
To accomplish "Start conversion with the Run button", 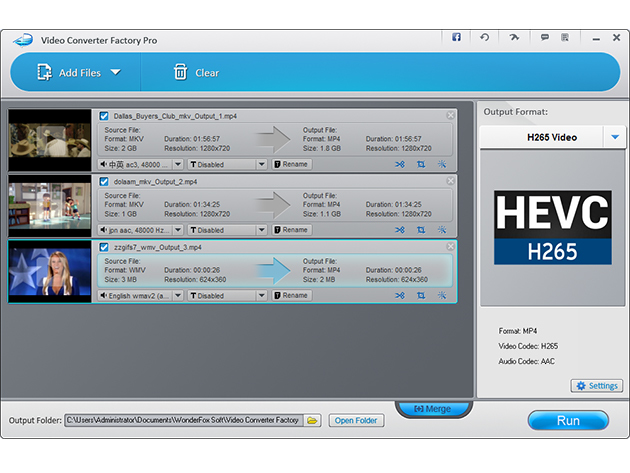I will coord(568,420).
